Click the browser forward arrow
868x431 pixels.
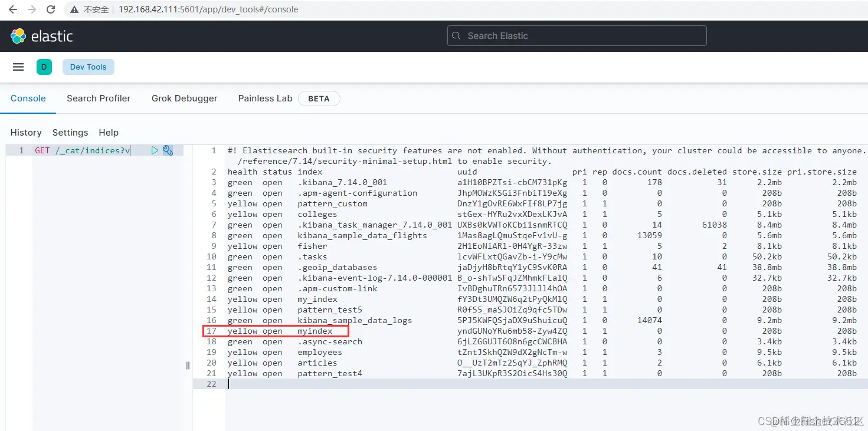pos(32,9)
